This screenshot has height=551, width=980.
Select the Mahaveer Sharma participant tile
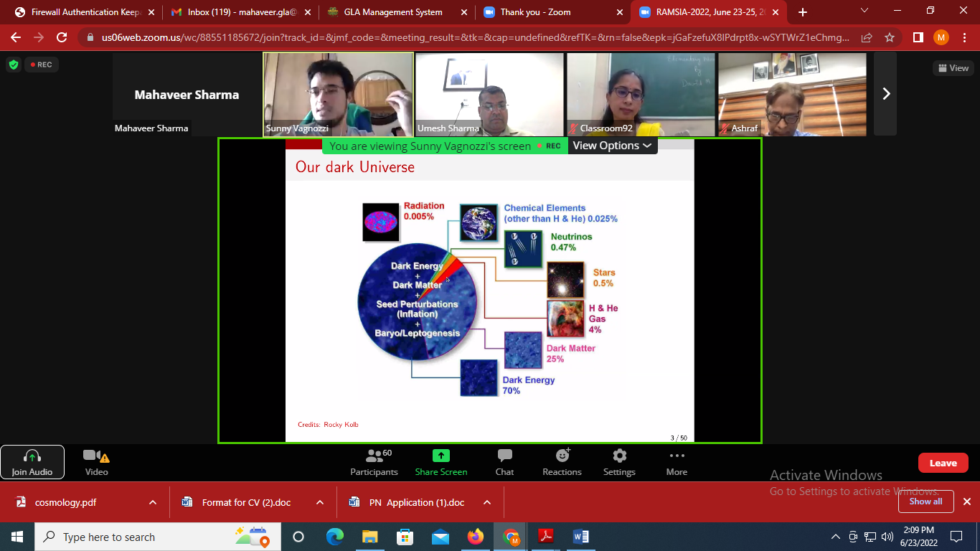(187, 94)
